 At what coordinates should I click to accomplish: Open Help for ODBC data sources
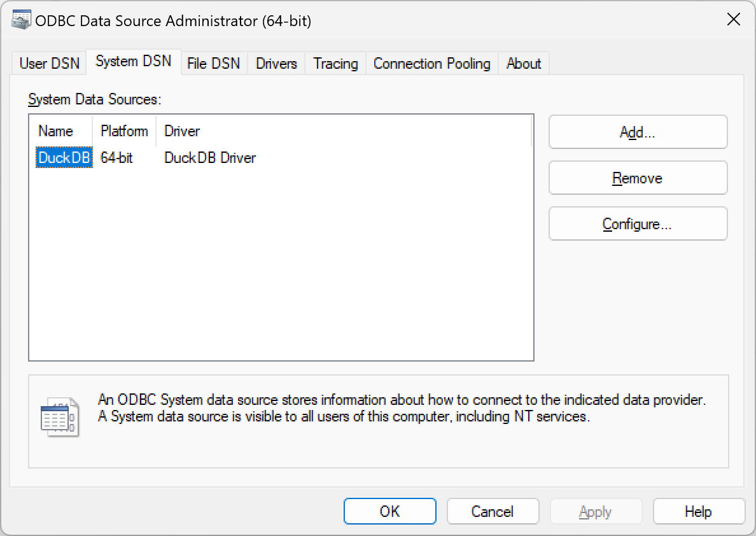coord(699,511)
